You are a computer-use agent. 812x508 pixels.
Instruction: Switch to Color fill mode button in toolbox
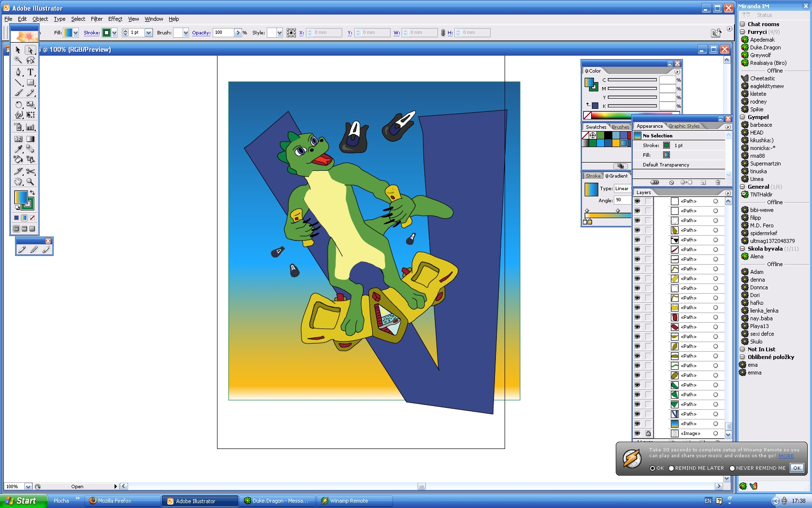(x=16, y=218)
